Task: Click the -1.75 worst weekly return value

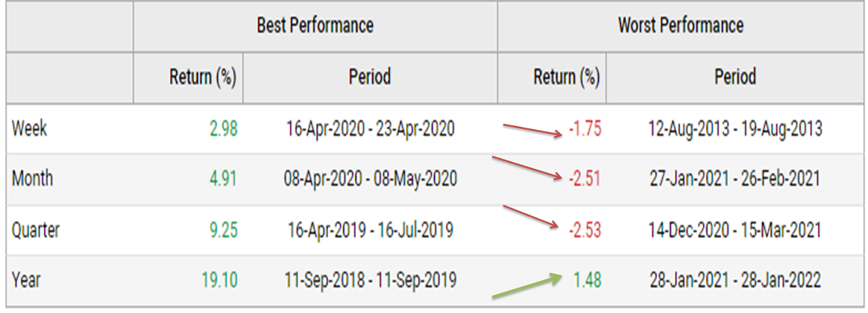Action: (x=585, y=129)
